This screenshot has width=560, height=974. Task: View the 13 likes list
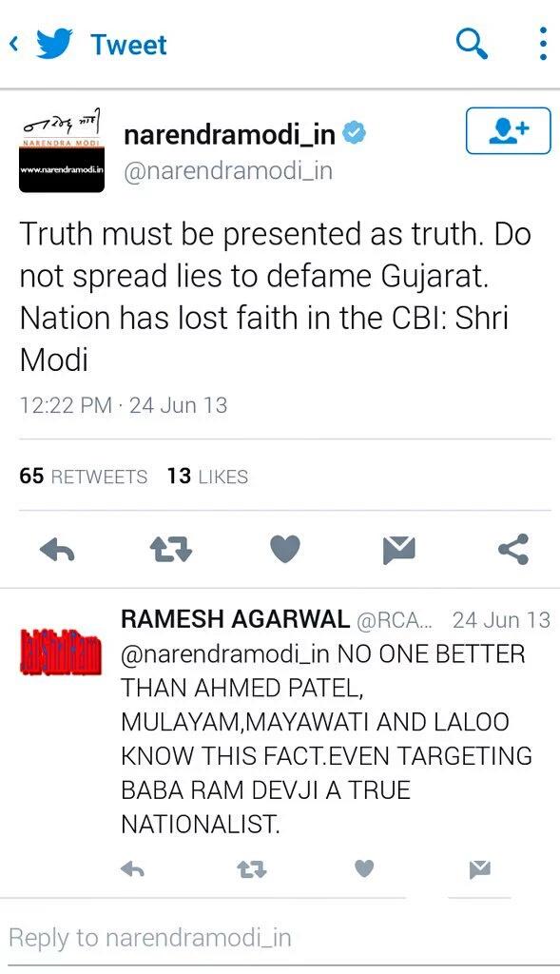(x=207, y=477)
